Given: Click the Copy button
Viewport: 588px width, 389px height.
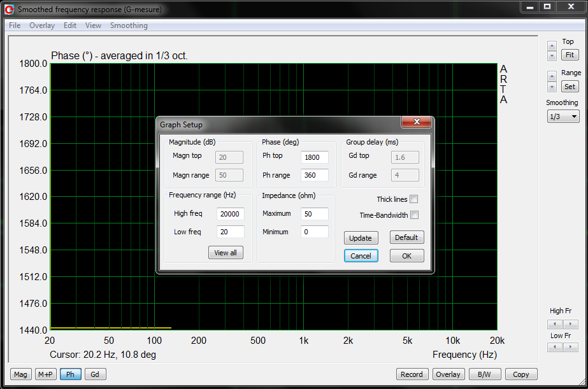Looking at the screenshot, I should (521, 374).
